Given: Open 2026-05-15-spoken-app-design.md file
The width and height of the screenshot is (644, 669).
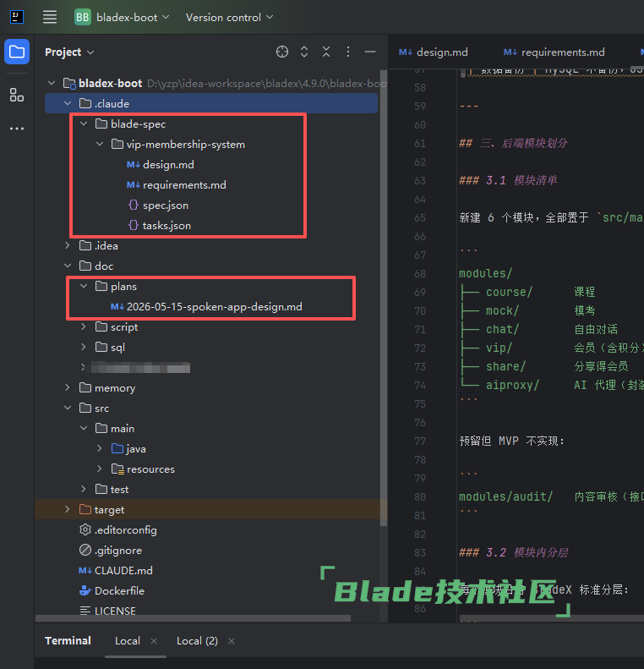Looking at the screenshot, I should [215, 306].
